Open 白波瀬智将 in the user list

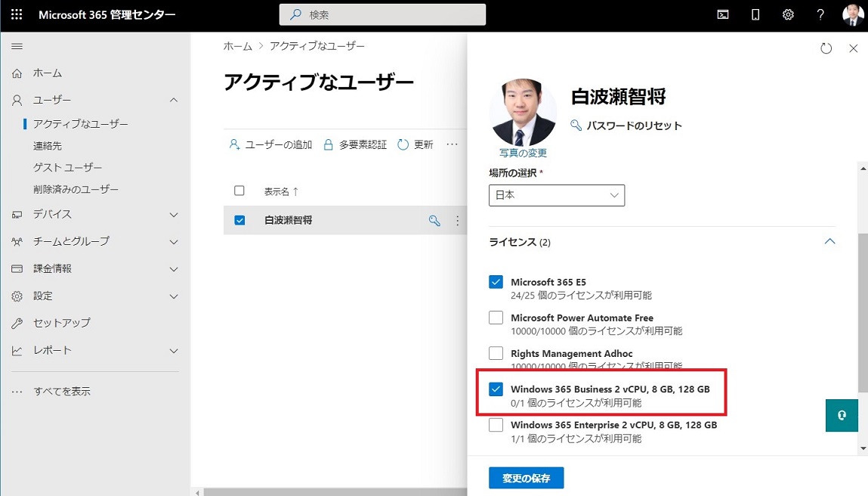point(288,220)
